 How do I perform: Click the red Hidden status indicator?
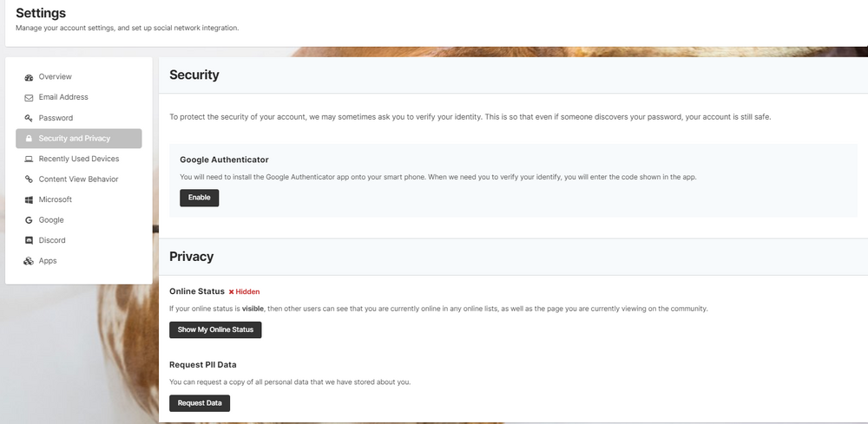tap(244, 292)
